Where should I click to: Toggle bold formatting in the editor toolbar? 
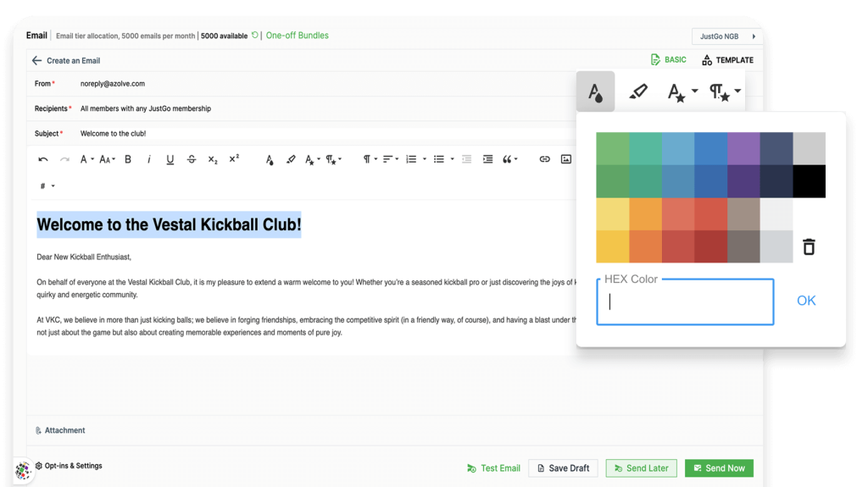click(x=128, y=159)
